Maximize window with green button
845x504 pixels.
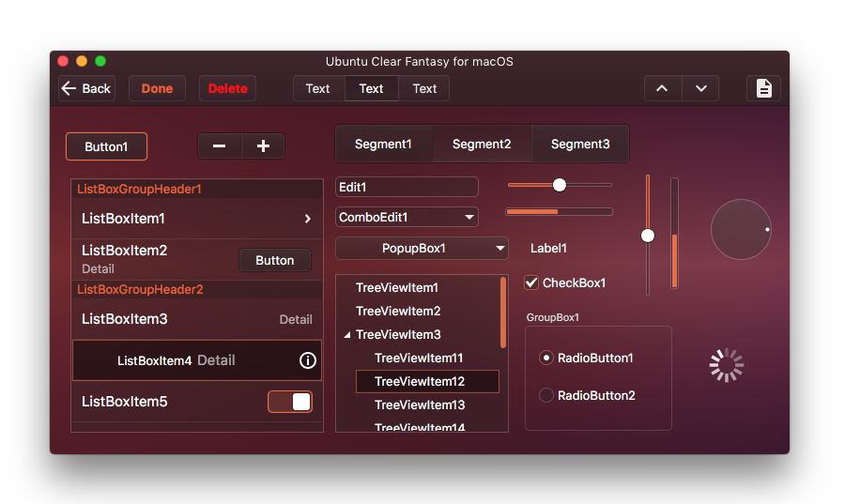pos(100,61)
